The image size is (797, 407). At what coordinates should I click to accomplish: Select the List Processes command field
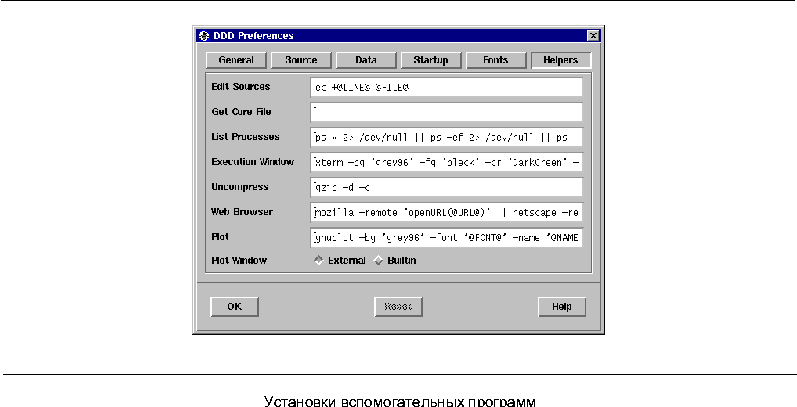point(446,136)
